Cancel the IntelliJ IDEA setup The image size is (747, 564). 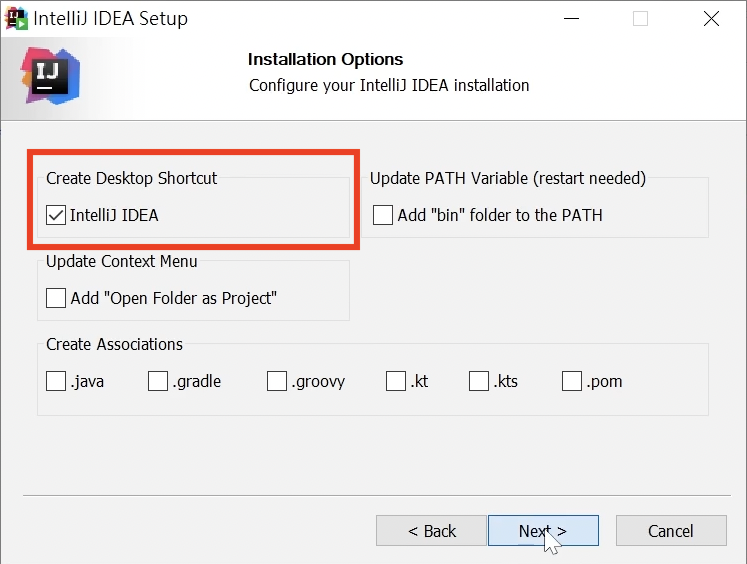coord(670,531)
